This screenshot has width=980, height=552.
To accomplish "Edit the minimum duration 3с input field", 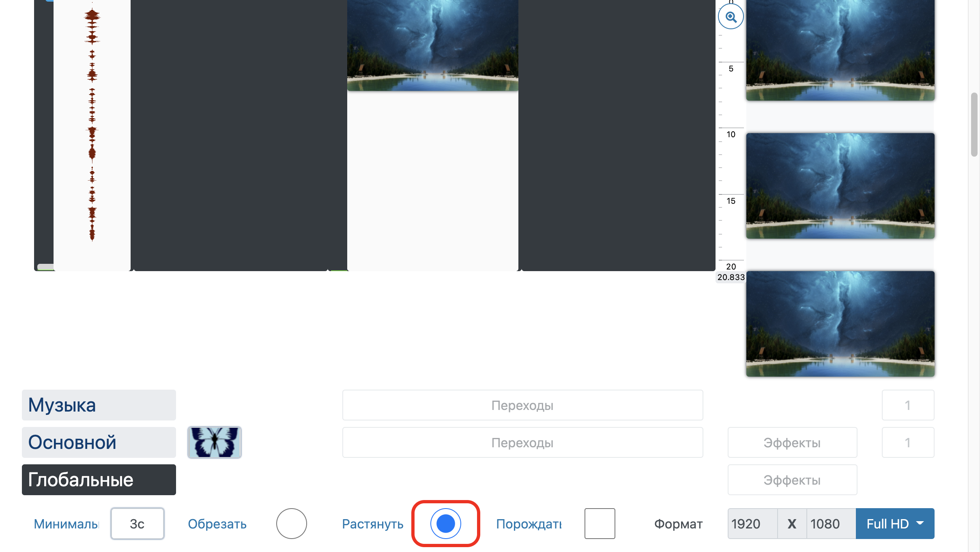I will (x=138, y=524).
